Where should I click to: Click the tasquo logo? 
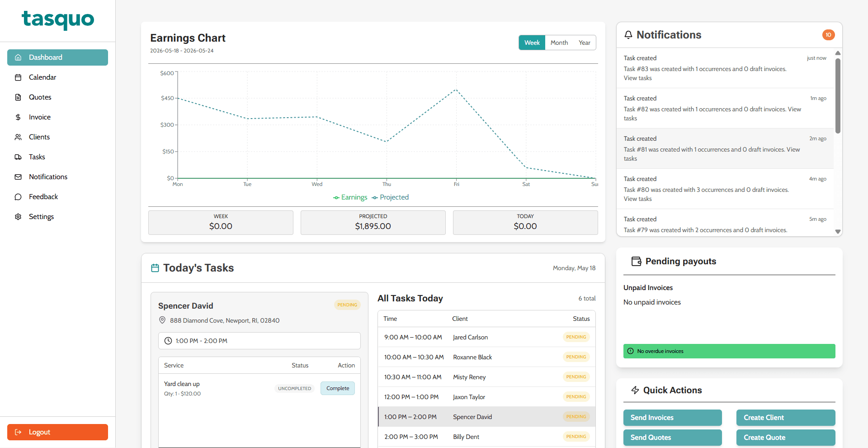click(x=58, y=20)
